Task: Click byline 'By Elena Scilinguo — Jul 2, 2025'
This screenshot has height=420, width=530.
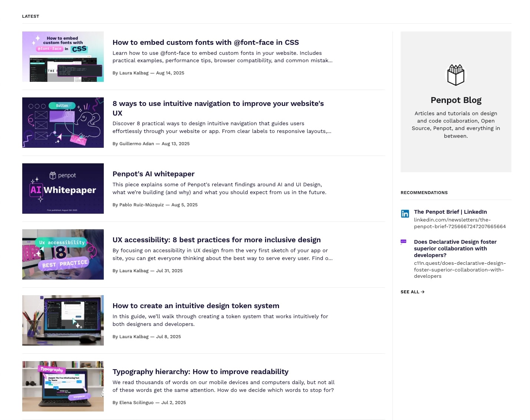Action: pyautogui.click(x=149, y=403)
